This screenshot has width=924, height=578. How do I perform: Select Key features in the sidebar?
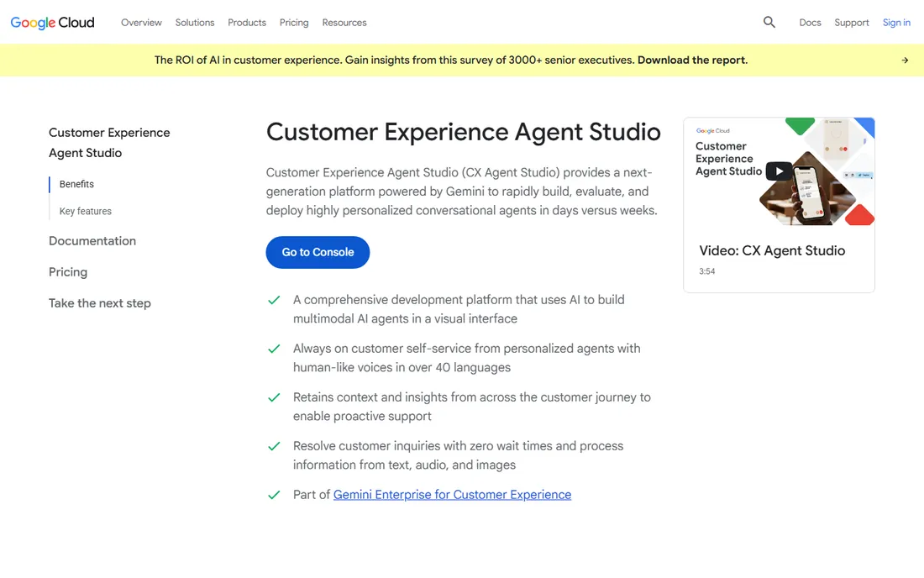86,211
